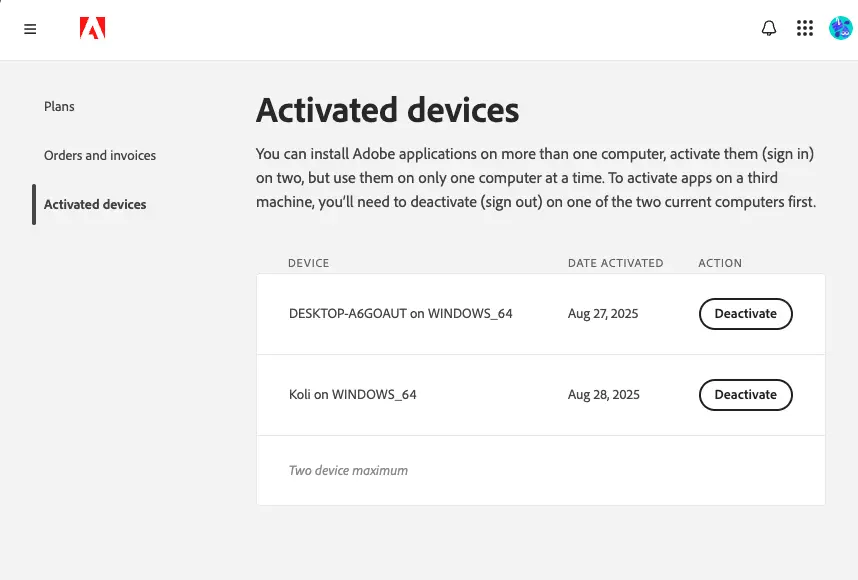Click the Activated devices page heading

[x=387, y=110]
